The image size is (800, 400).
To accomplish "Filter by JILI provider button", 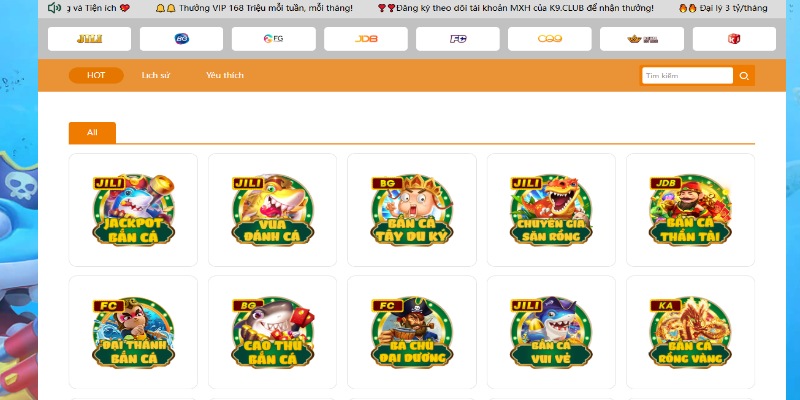I will coord(89,39).
